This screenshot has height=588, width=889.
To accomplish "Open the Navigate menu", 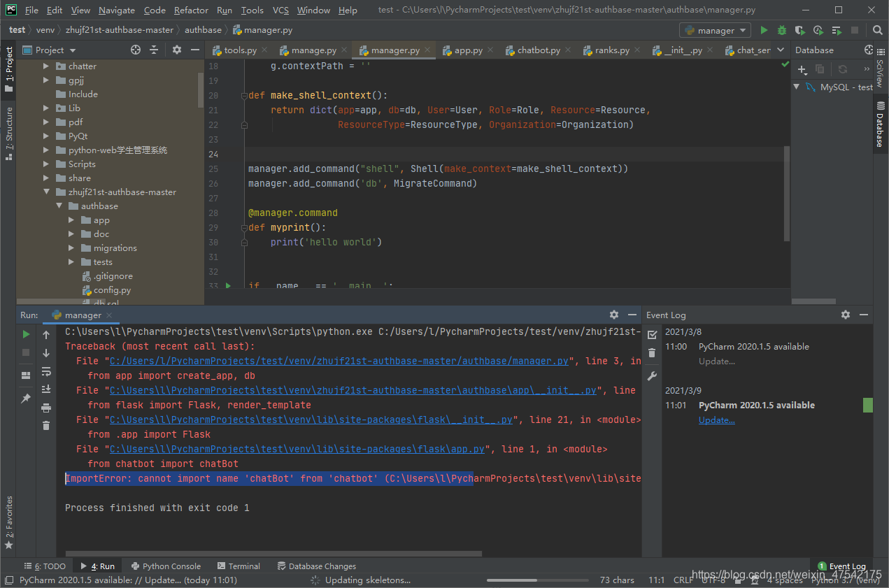I will coord(117,10).
